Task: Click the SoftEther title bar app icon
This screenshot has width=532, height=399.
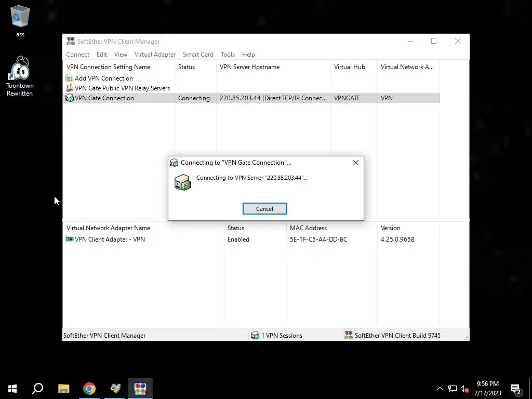Action: 71,41
